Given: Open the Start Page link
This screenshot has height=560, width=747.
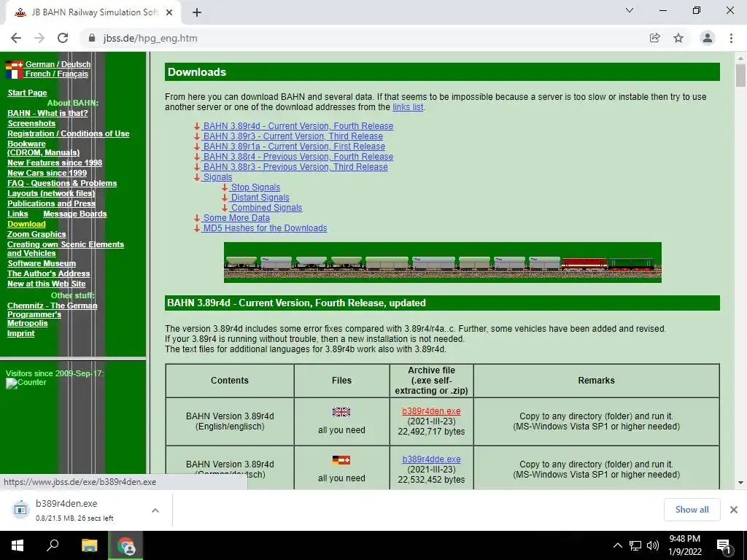Looking at the screenshot, I should [x=27, y=93].
